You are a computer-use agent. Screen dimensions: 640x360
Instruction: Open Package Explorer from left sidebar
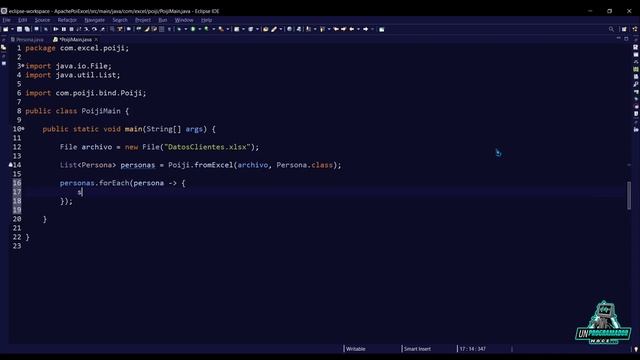point(4,48)
